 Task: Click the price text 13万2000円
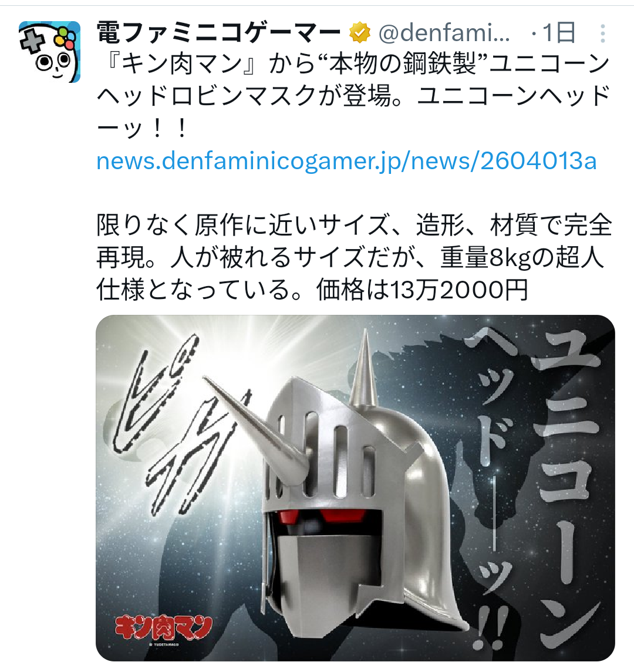458,290
